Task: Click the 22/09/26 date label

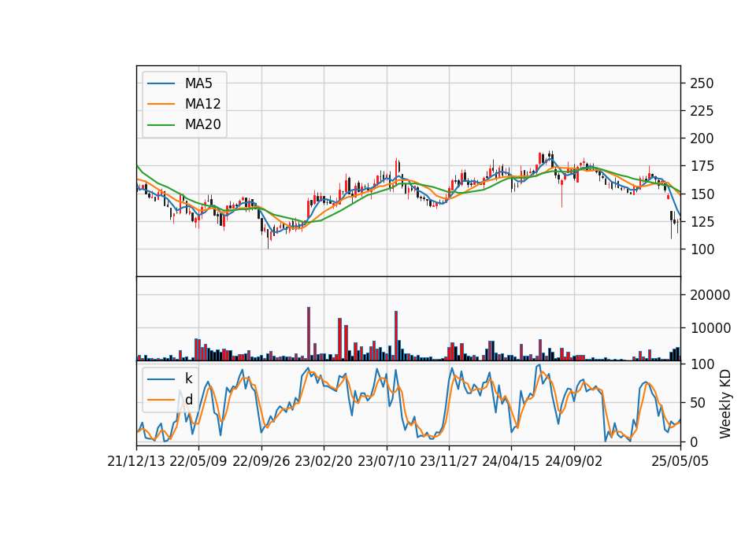Action: [x=261, y=461]
